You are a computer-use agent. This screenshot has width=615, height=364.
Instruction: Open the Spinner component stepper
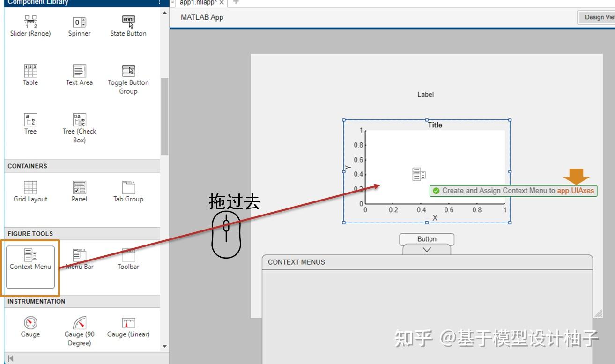[x=84, y=22]
